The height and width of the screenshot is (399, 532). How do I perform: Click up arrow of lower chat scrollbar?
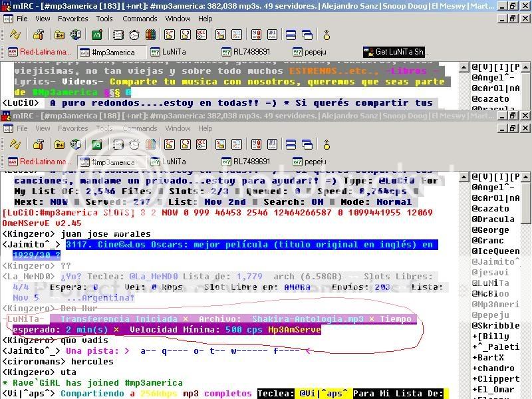(x=464, y=177)
